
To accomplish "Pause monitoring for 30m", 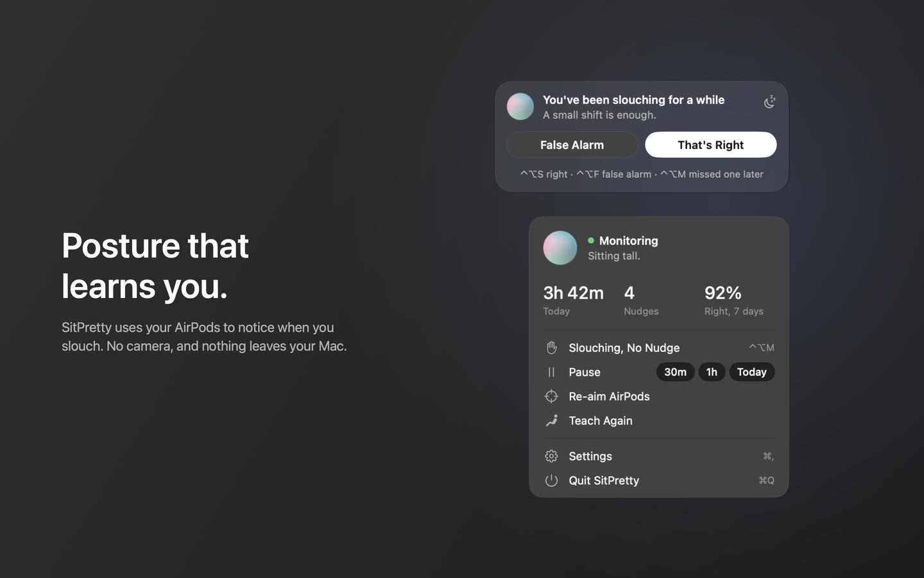I will coord(675,372).
